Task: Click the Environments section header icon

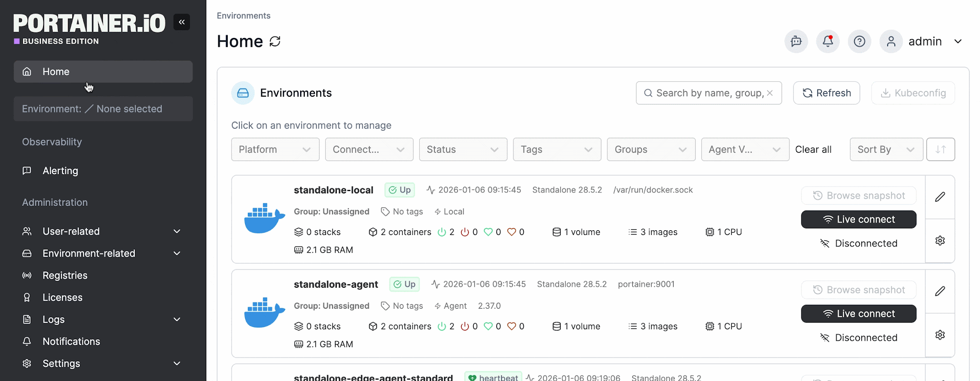Action: point(243,93)
